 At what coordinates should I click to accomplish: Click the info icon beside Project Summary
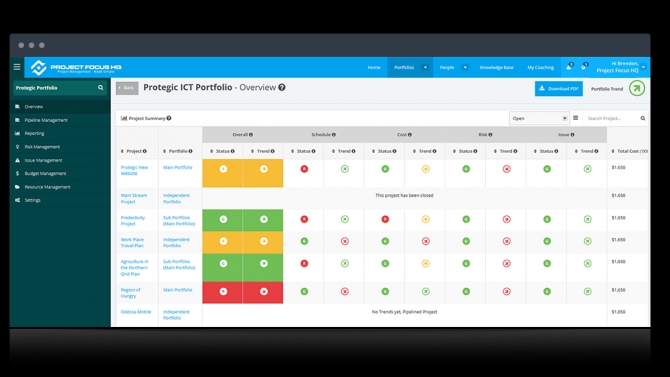(x=169, y=118)
